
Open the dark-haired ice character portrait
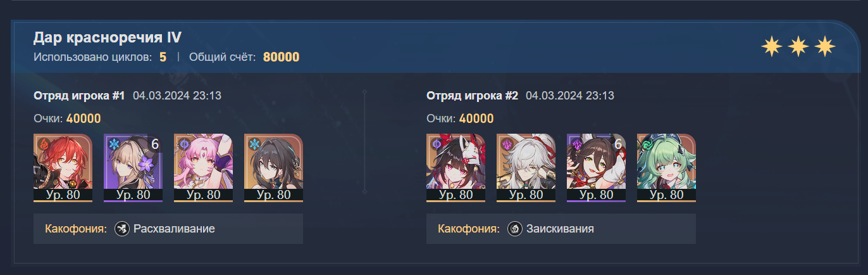[273, 168]
